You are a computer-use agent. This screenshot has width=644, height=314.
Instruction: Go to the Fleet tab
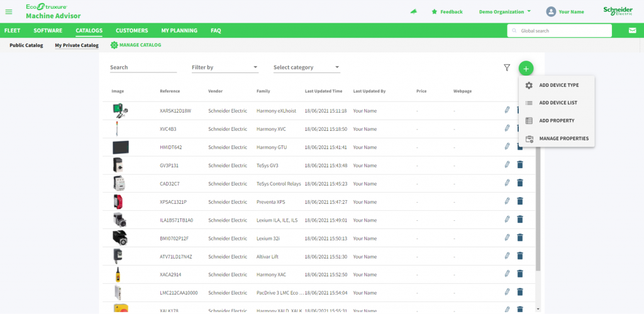[x=13, y=30]
